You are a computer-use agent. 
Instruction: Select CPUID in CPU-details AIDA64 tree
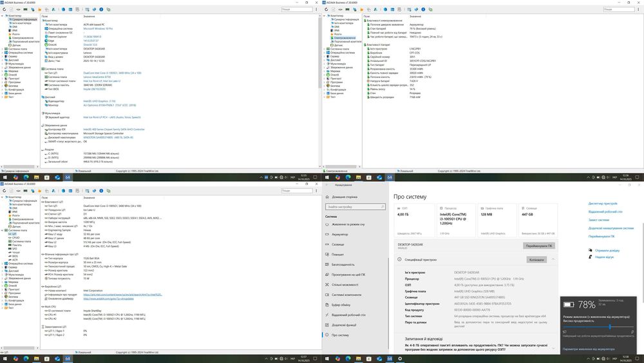pos(15,238)
